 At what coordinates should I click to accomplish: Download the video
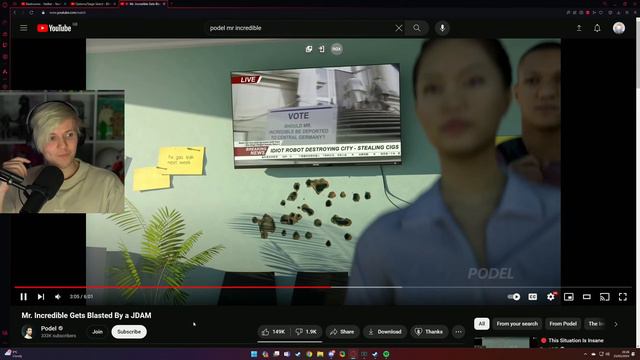[385, 332]
